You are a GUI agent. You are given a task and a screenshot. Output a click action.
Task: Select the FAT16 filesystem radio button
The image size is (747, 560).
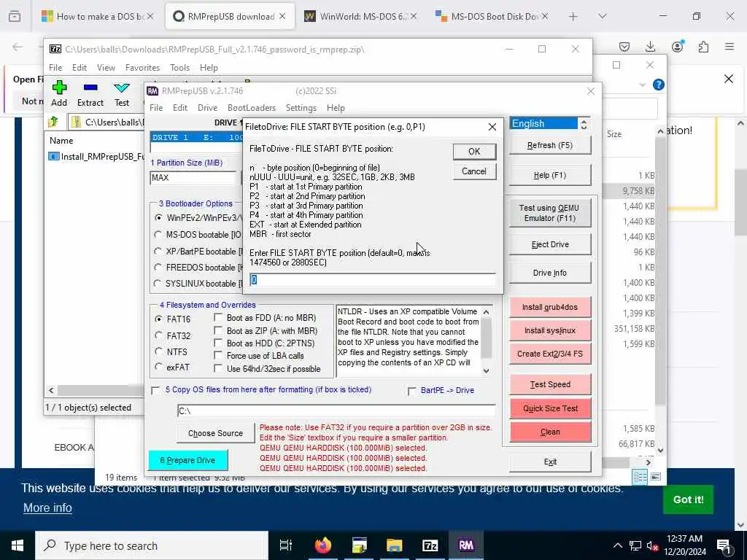tap(158, 319)
